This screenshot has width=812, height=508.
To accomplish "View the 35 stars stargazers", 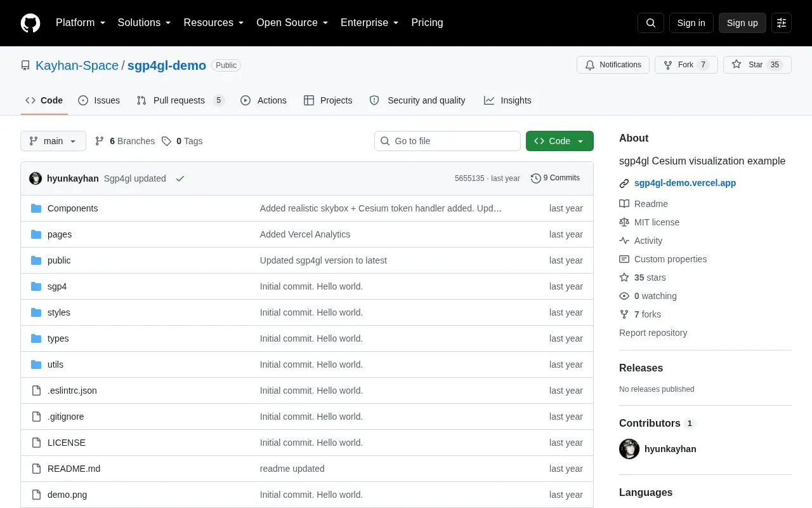I will coord(643,277).
